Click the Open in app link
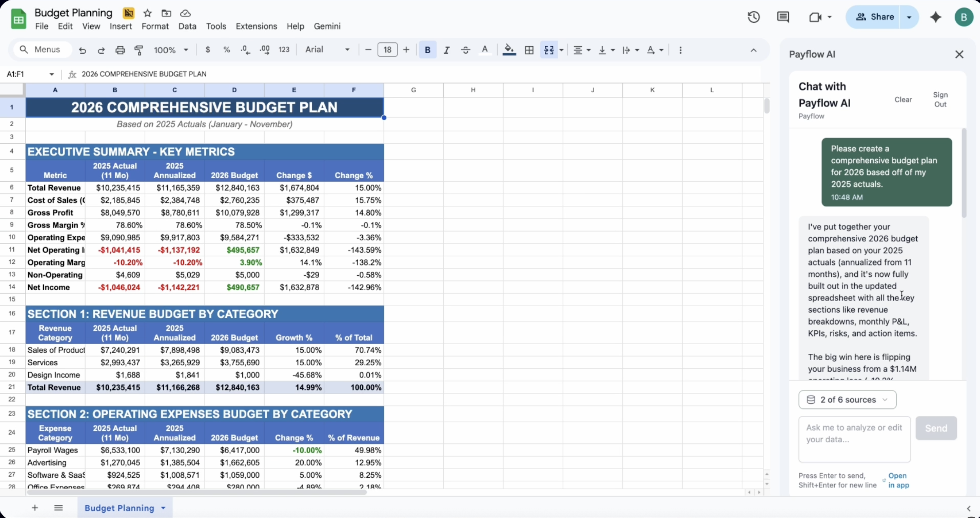The image size is (980, 518). [898, 480]
